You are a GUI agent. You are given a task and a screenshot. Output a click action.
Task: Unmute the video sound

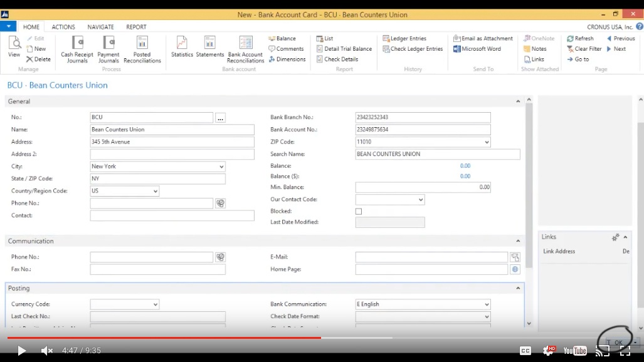[x=47, y=351]
